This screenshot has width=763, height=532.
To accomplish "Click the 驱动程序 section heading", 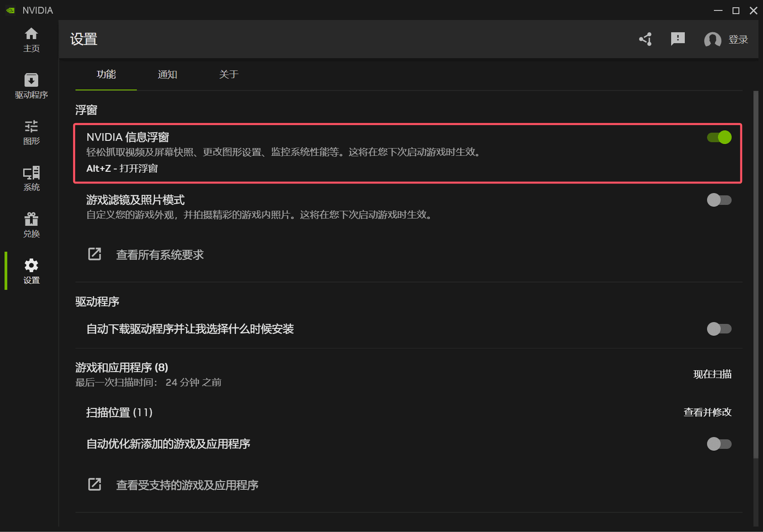I will tap(97, 302).
